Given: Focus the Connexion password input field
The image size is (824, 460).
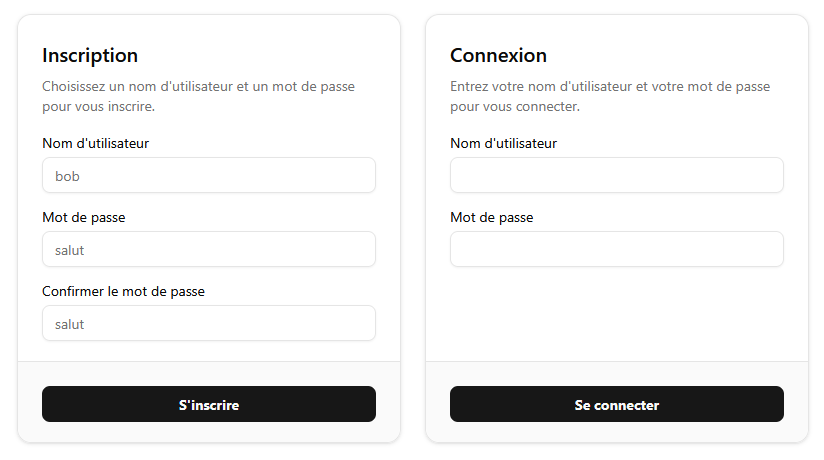Looking at the screenshot, I should click(x=616, y=249).
